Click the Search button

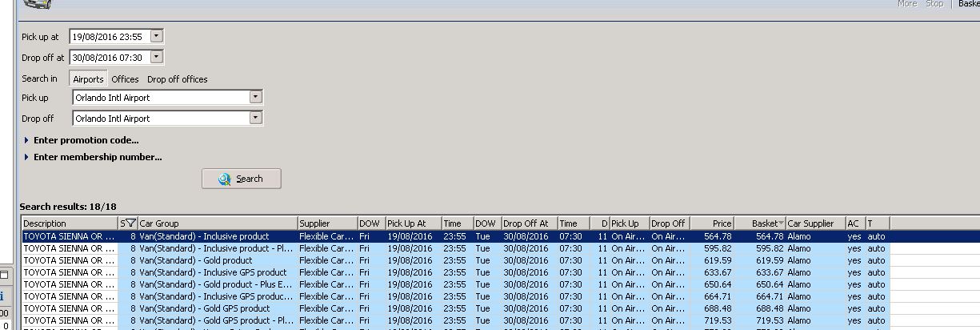[x=241, y=179]
